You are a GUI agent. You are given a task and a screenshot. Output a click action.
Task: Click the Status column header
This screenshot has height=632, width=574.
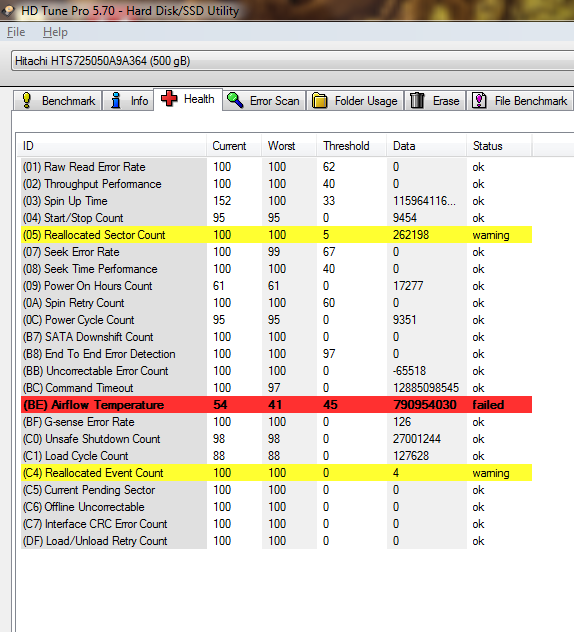(x=499, y=146)
